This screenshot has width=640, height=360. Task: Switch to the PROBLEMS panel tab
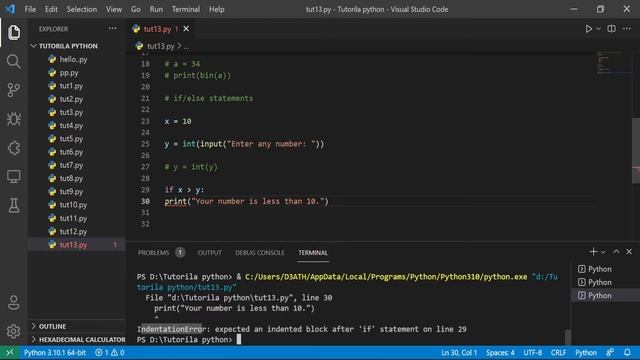pos(153,253)
